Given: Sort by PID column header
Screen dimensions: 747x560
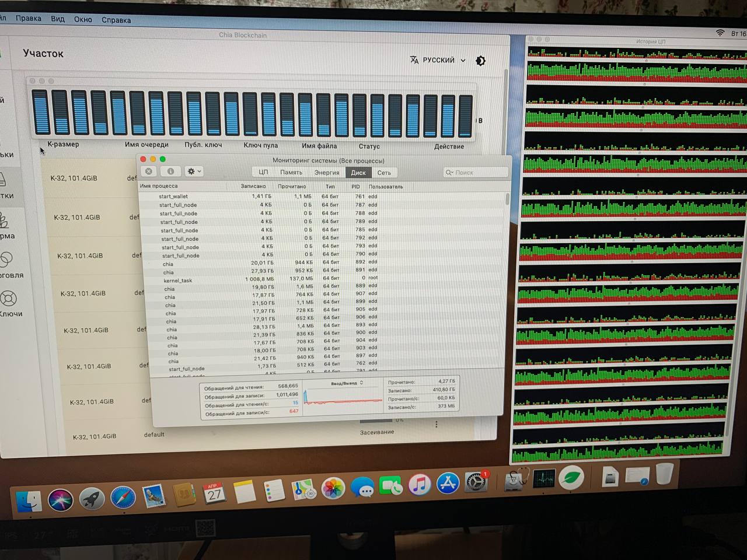Looking at the screenshot, I should (x=355, y=187).
